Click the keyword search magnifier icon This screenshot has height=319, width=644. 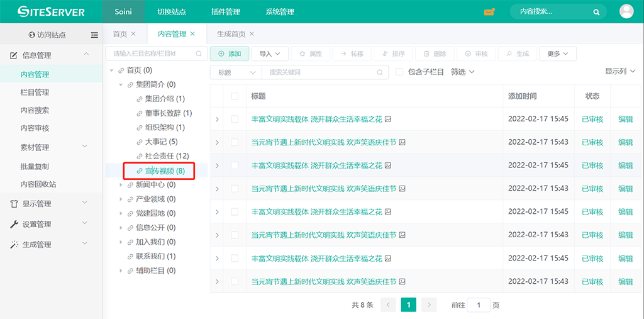[x=380, y=72]
